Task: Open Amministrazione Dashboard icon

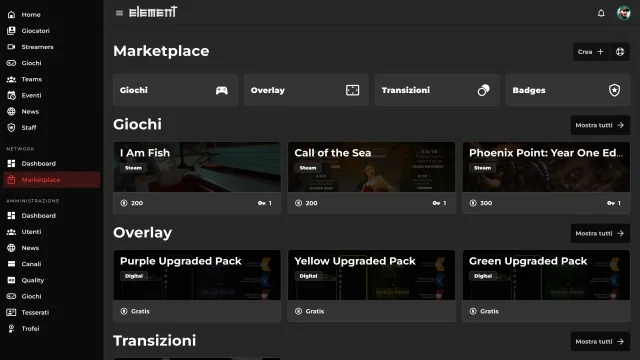Action: click(11, 216)
